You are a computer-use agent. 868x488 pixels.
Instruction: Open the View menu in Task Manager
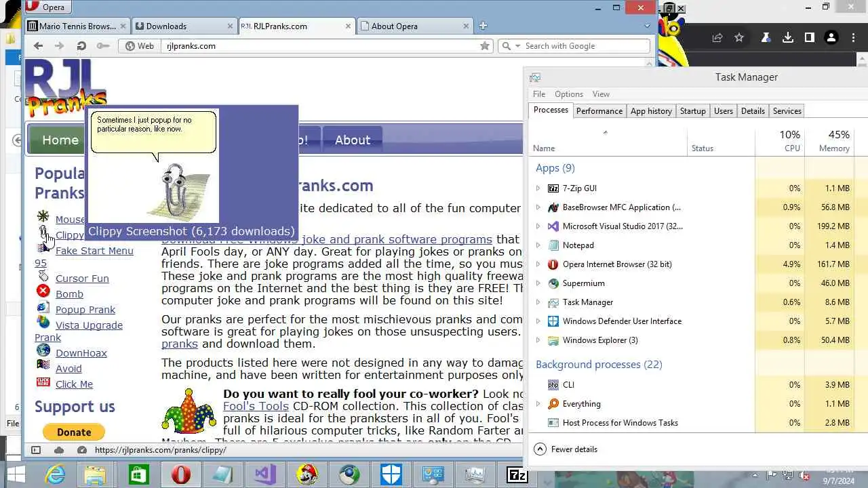[x=601, y=94]
